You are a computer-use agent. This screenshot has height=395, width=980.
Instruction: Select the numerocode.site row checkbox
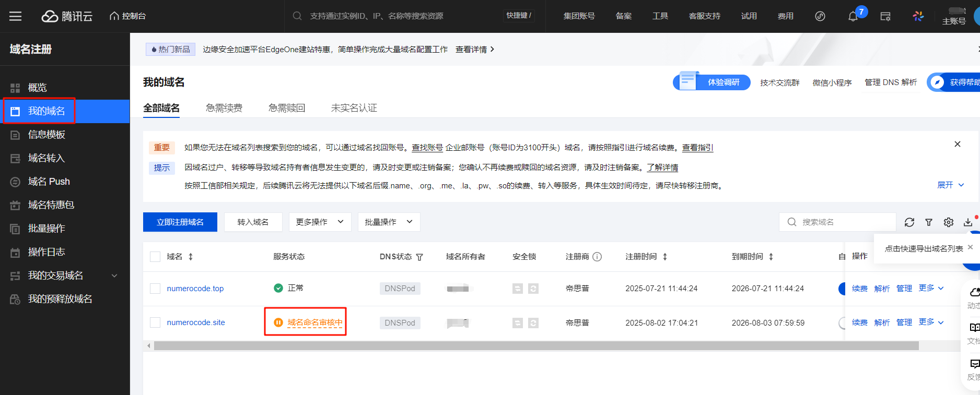point(155,322)
